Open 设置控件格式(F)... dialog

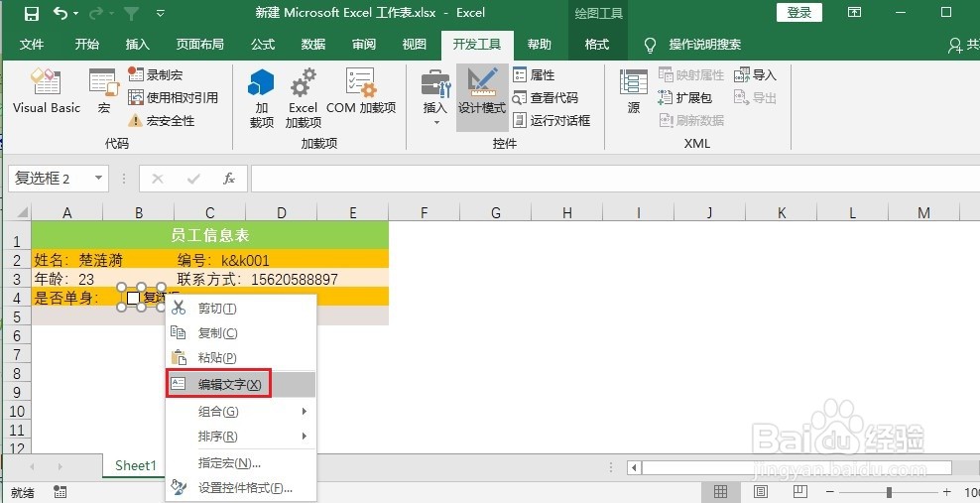click(x=241, y=488)
